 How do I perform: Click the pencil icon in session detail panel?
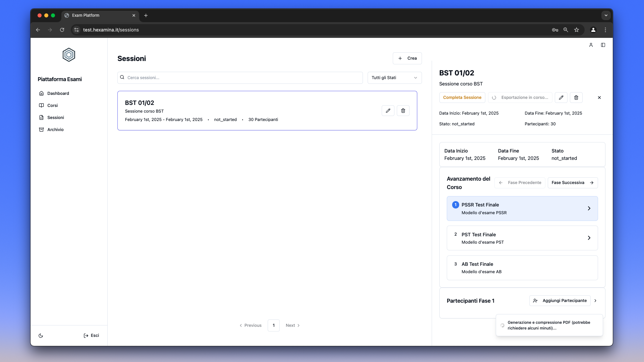pos(561,98)
